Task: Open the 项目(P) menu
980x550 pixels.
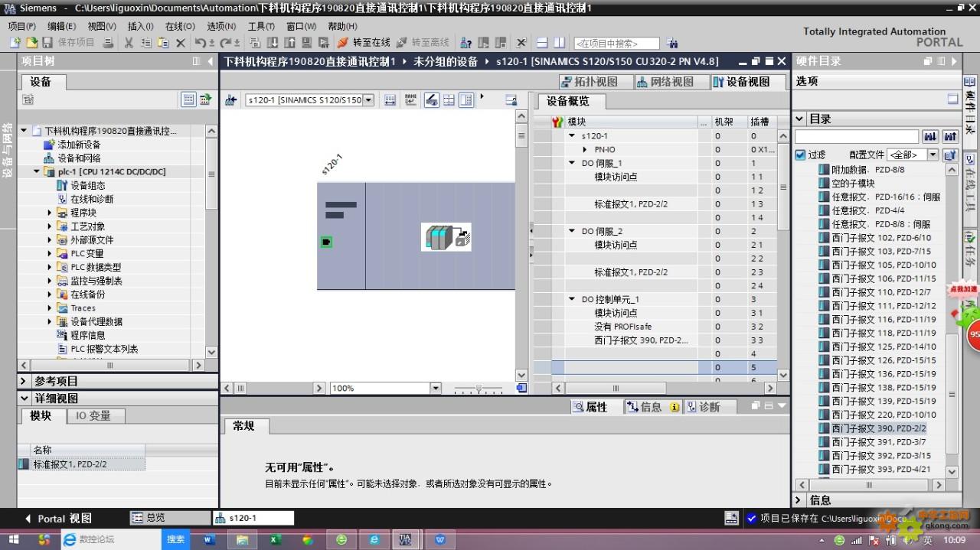Action: (21, 26)
